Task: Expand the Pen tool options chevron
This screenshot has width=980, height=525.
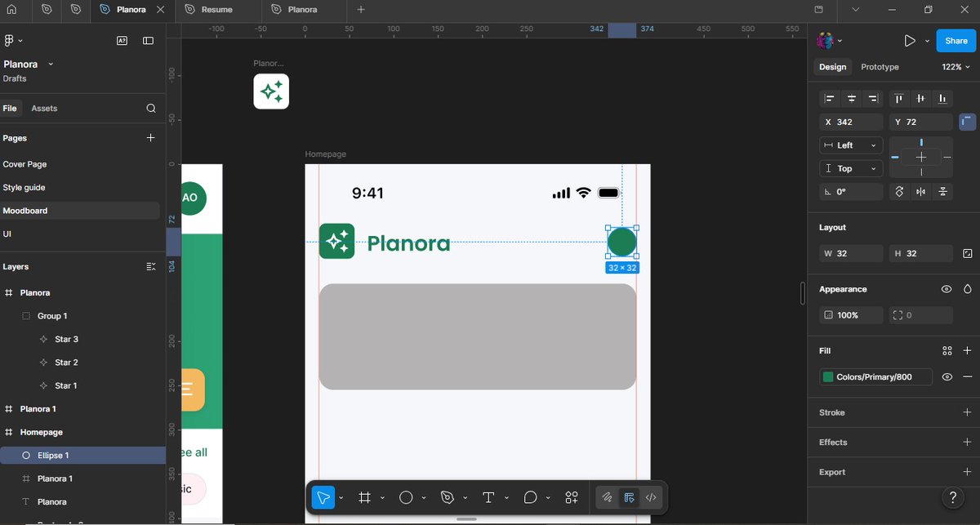Action: (x=465, y=498)
